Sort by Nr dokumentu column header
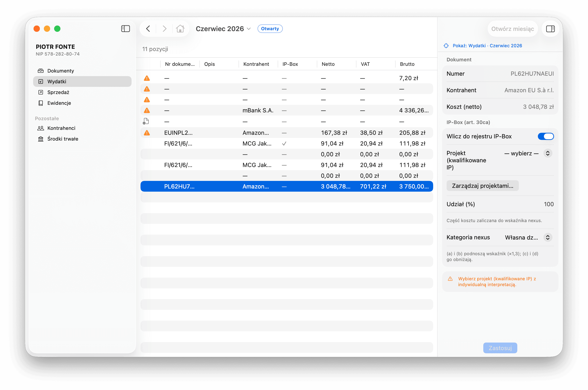588x390 pixels. click(x=180, y=64)
